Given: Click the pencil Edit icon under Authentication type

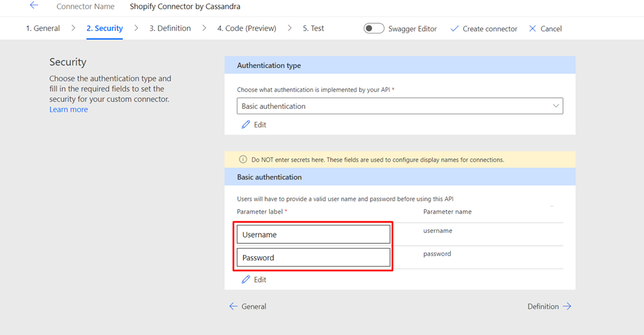Looking at the screenshot, I should [245, 125].
